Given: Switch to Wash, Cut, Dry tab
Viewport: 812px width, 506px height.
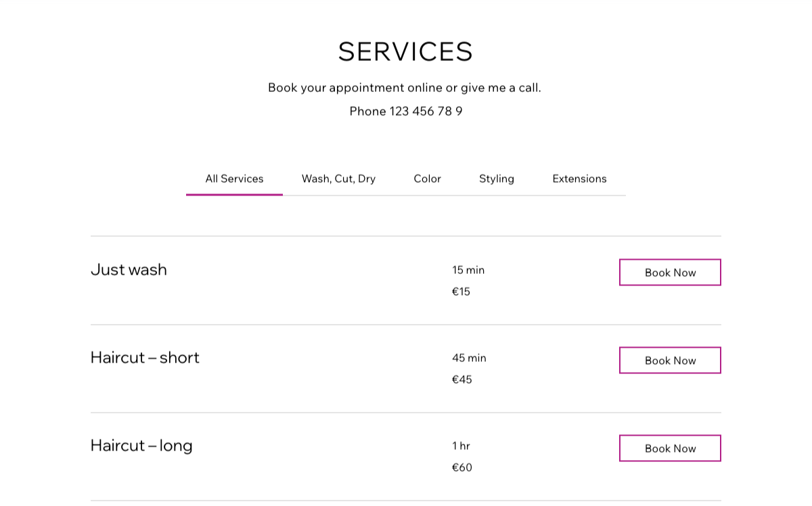Looking at the screenshot, I should (x=338, y=179).
